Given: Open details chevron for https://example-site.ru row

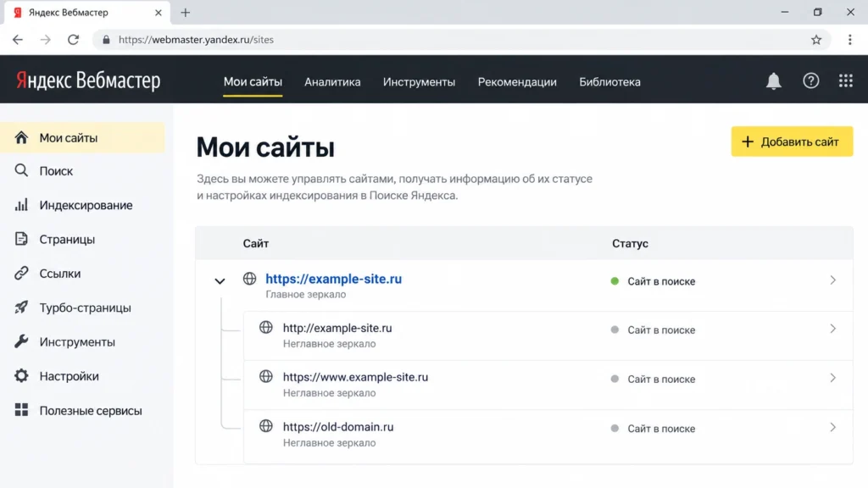Looking at the screenshot, I should pos(832,280).
